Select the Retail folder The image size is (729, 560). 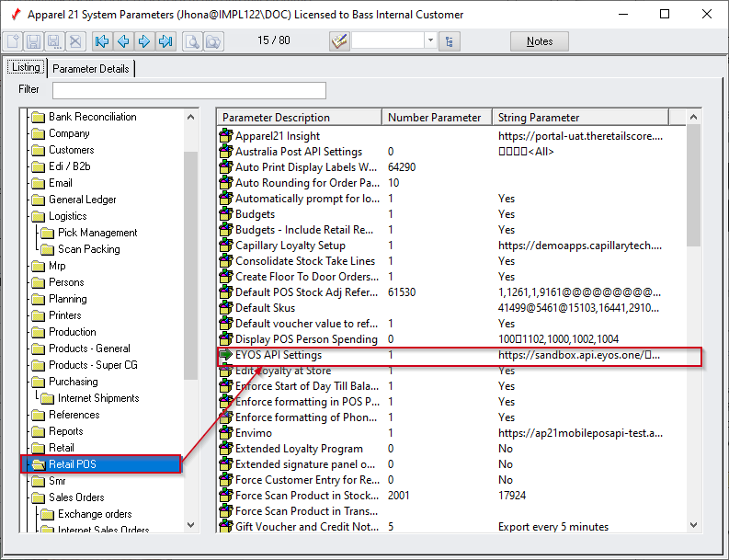[x=52, y=448]
